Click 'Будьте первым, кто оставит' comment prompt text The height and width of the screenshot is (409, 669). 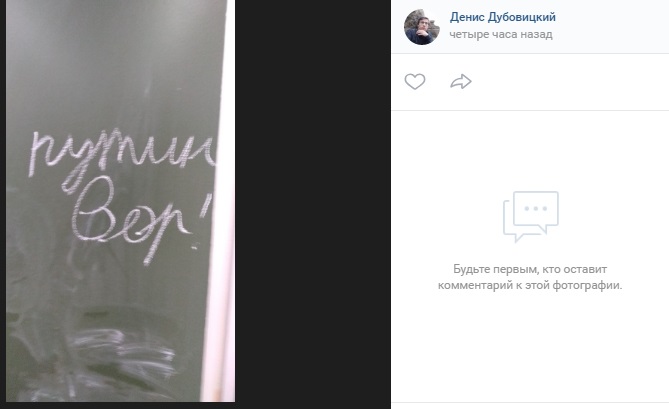tap(530, 269)
